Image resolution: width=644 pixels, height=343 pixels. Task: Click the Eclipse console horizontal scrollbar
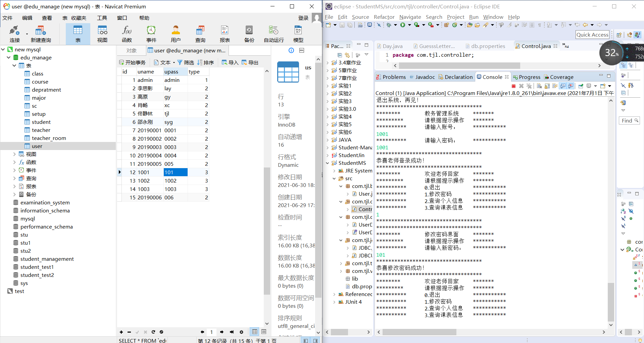click(419, 332)
